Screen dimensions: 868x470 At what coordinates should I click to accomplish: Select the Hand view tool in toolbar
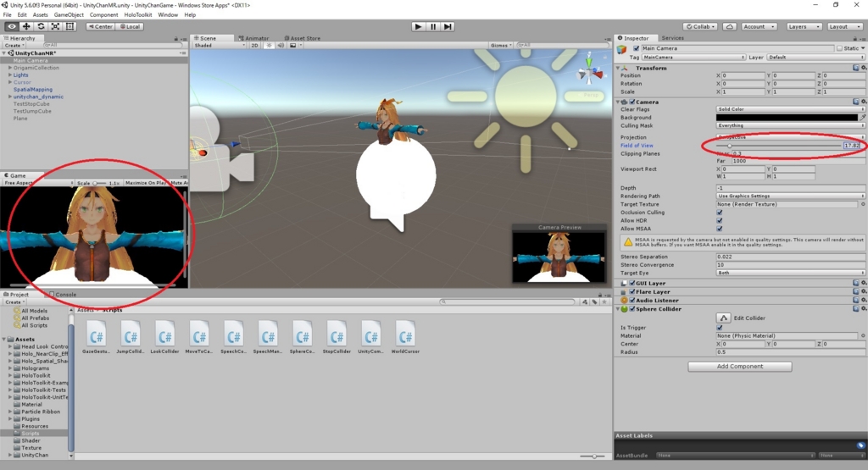(x=11, y=26)
